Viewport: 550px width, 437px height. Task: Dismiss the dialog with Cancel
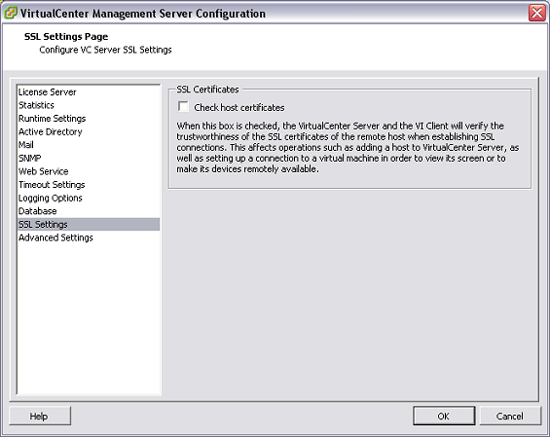510,416
